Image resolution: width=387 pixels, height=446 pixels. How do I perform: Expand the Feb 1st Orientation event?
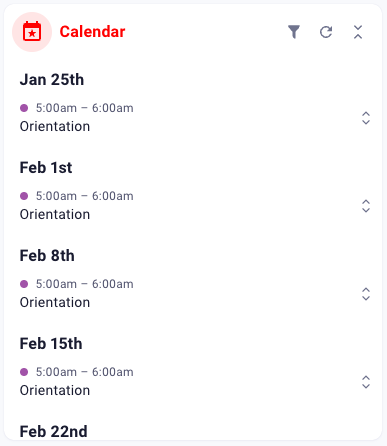366,206
